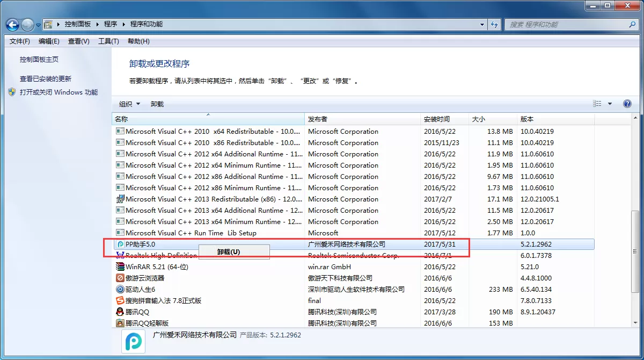The width and height of the screenshot is (644, 360).
Task: Click the Realtek High Definition row icon
Action: click(121, 255)
